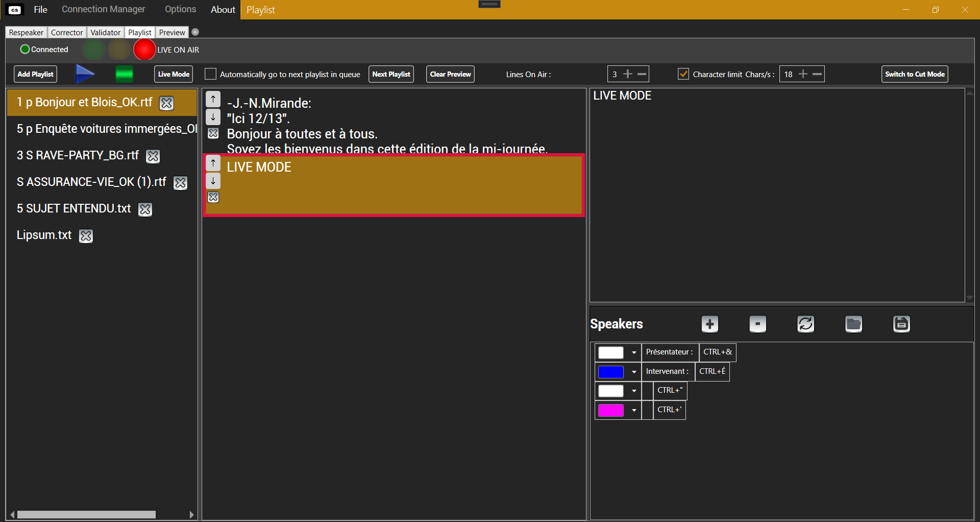
Task: Move the J.-N.Mirande block up
Action: coord(213,99)
